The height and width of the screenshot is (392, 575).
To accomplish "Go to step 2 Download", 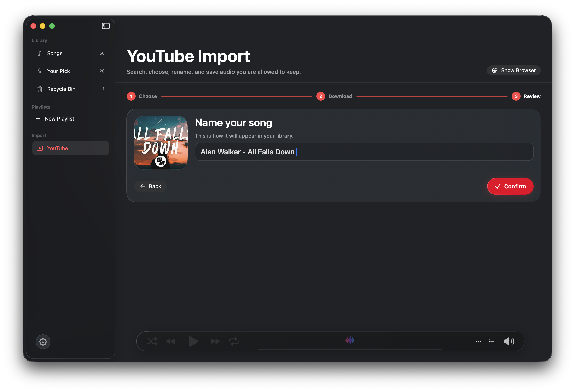I will pos(334,96).
